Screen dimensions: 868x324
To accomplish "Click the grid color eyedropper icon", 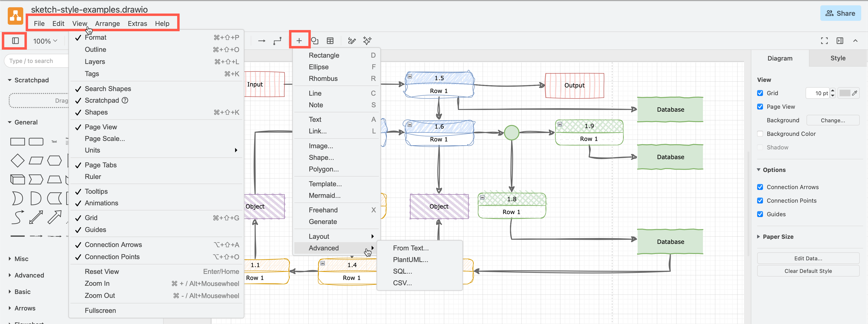I will pos(854,93).
